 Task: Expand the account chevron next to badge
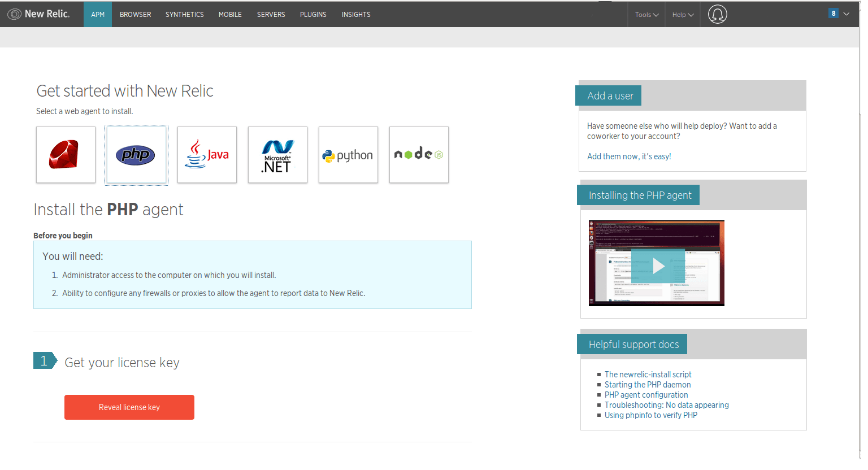pos(846,14)
